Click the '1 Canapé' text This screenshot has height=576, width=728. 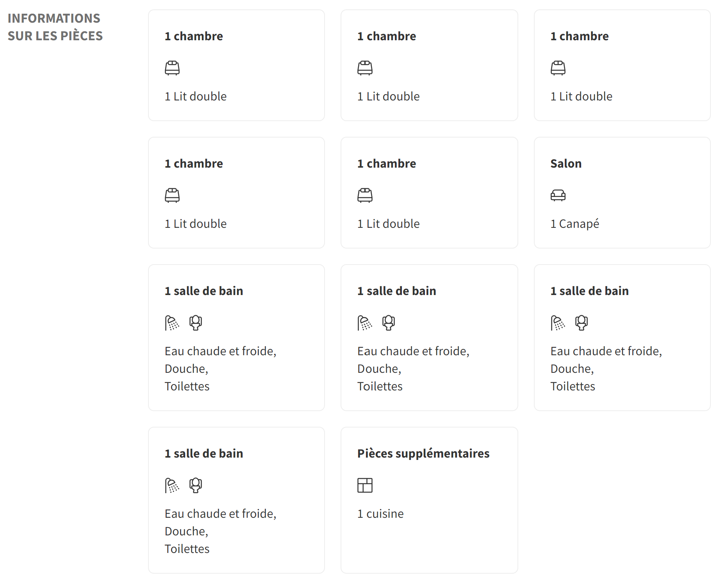pos(575,224)
